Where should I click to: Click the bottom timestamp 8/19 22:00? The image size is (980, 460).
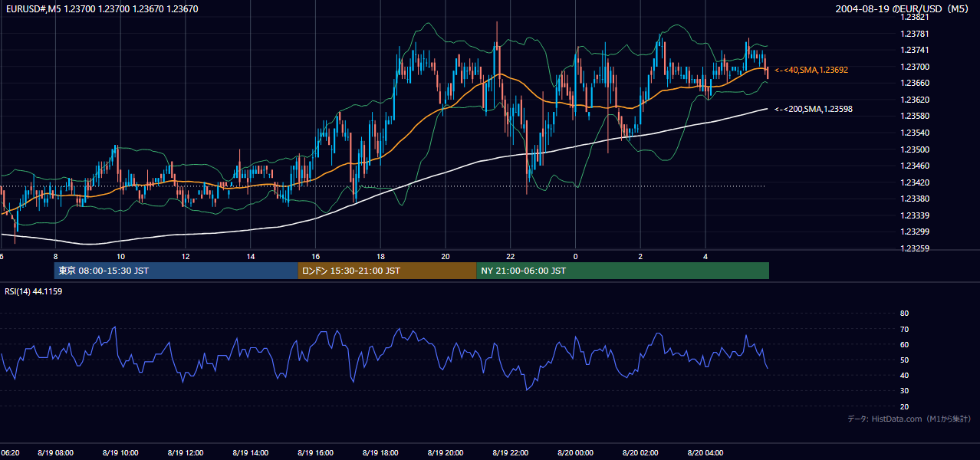click(x=511, y=453)
